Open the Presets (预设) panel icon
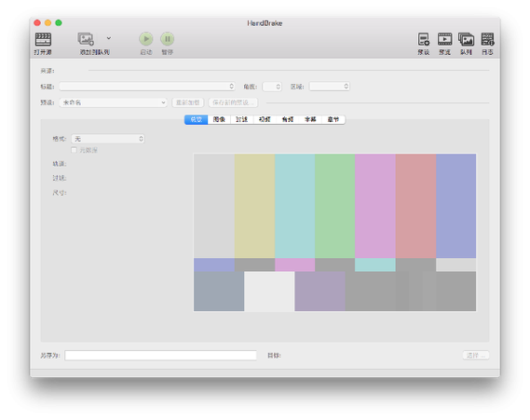 424,39
